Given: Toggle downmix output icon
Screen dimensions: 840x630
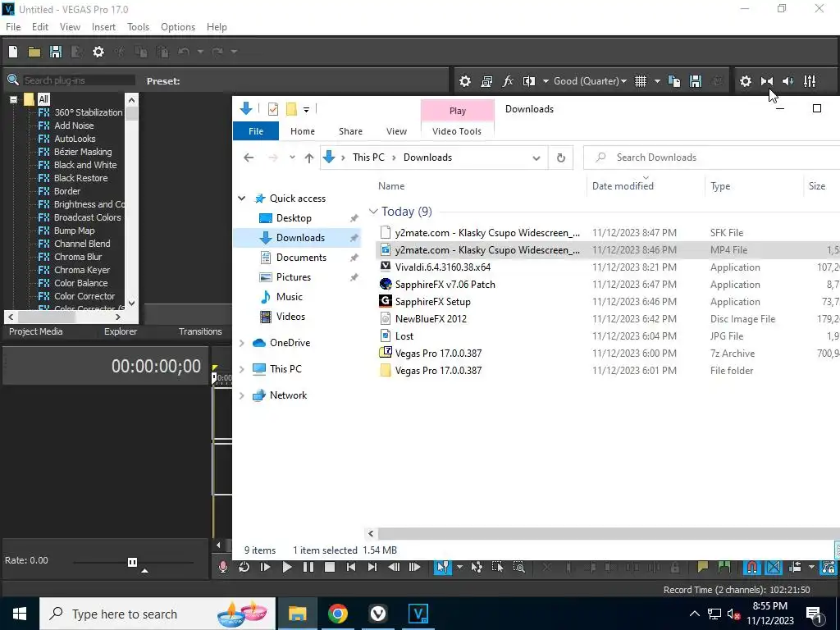Looking at the screenshot, I should (x=767, y=81).
